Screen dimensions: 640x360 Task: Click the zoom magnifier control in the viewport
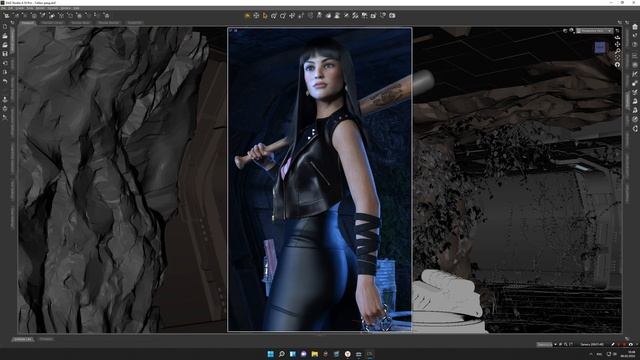[x=618, y=51]
